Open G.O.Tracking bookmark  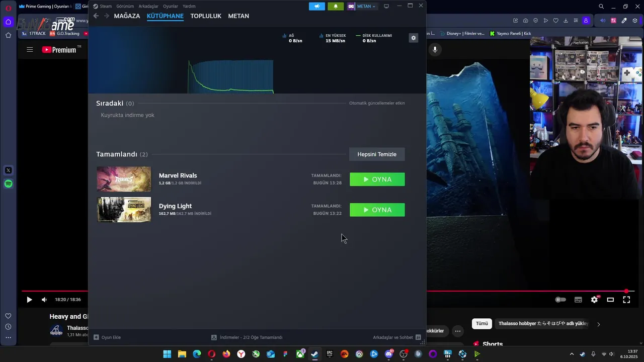[x=64, y=34]
